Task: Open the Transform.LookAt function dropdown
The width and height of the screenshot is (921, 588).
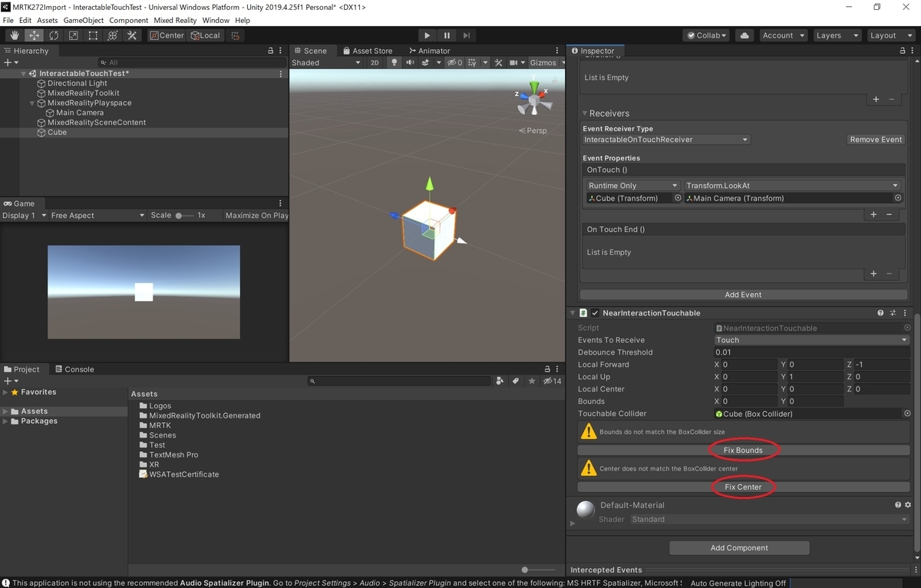Action: [792, 186]
